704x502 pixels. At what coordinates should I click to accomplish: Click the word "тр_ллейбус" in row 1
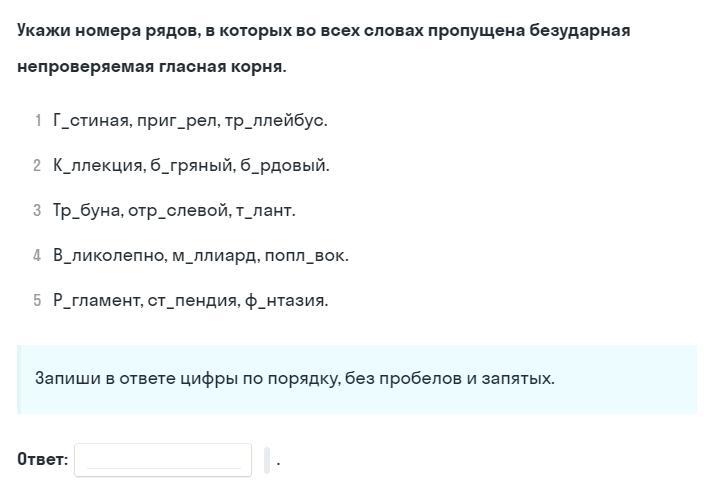pyautogui.click(x=283, y=121)
